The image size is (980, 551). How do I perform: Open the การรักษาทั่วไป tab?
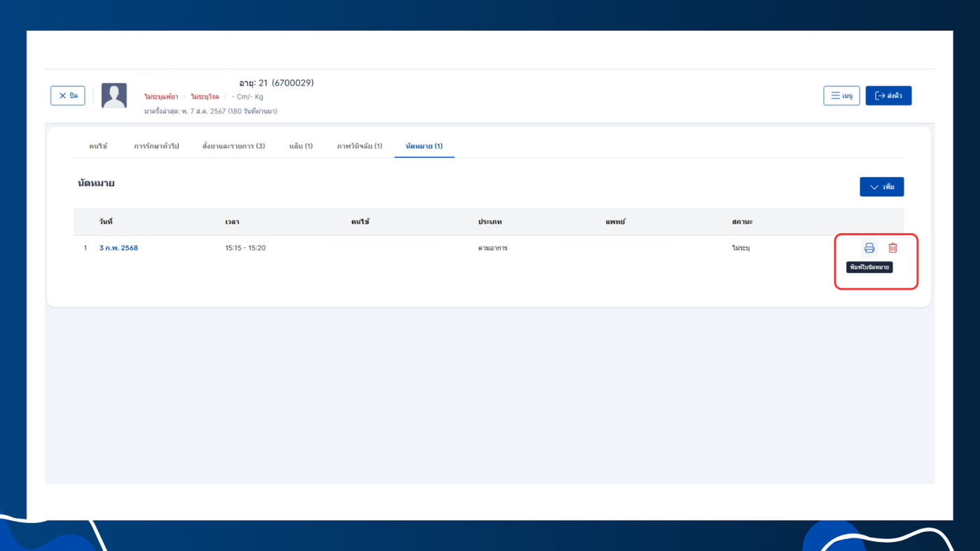coord(156,146)
